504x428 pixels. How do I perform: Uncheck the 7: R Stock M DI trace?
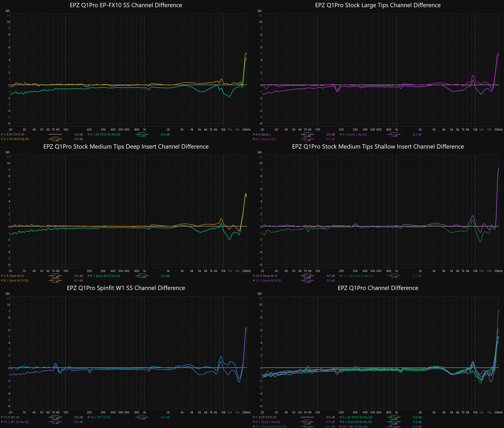click(x=2, y=276)
